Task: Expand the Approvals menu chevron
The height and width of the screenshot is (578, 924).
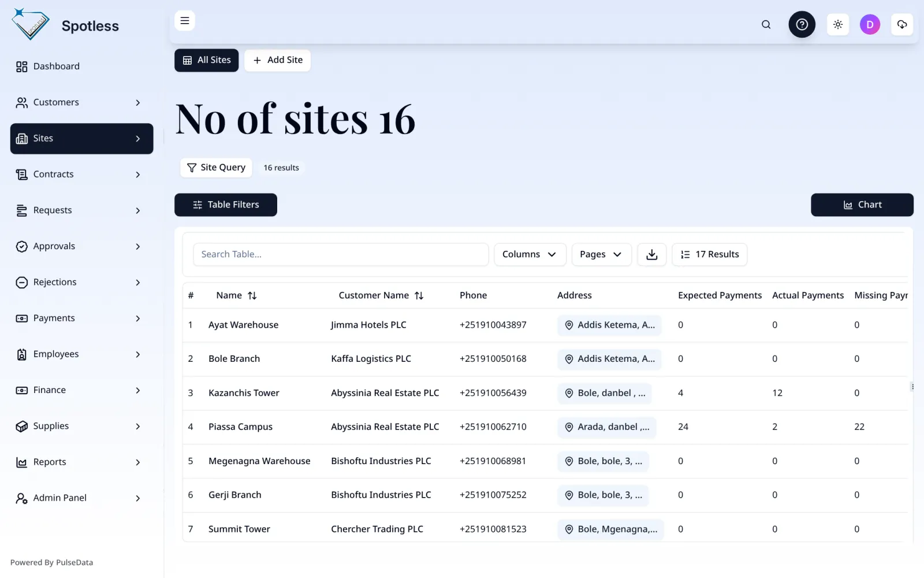Action: [x=137, y=246]
